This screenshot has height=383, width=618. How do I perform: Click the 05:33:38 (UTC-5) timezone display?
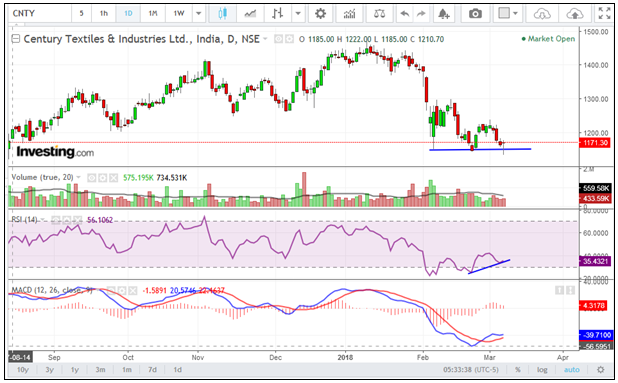(x=471, y=370)
